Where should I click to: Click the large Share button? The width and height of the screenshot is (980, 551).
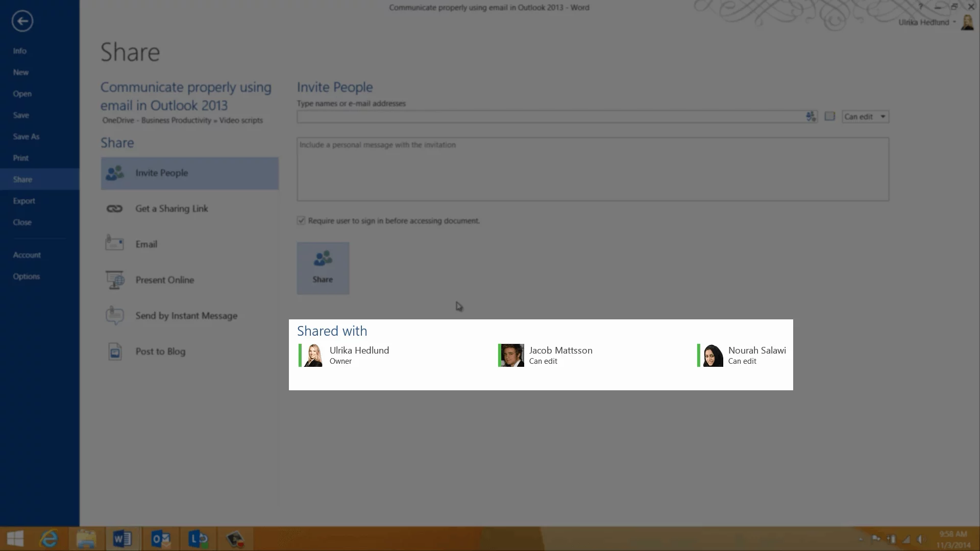(323, 268)
